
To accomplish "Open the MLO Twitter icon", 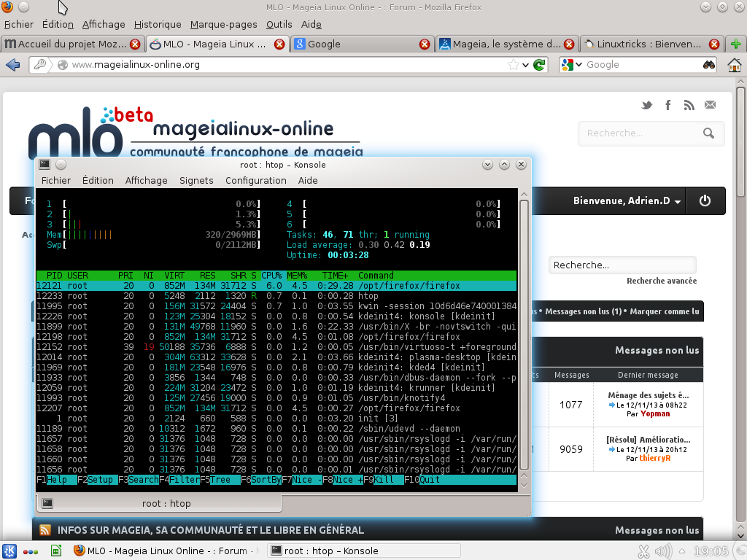I will tap(647, 105).
